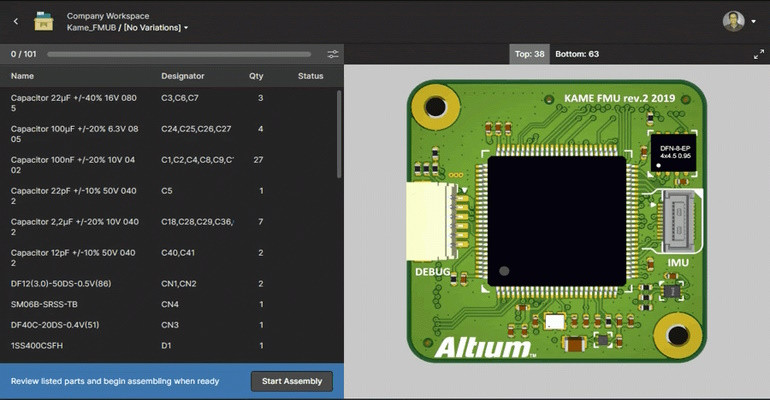Select the DF40C-20DS-0.4V(51) part row
The width and height of the screenshot is (770, 400).
tap(168, 325)
